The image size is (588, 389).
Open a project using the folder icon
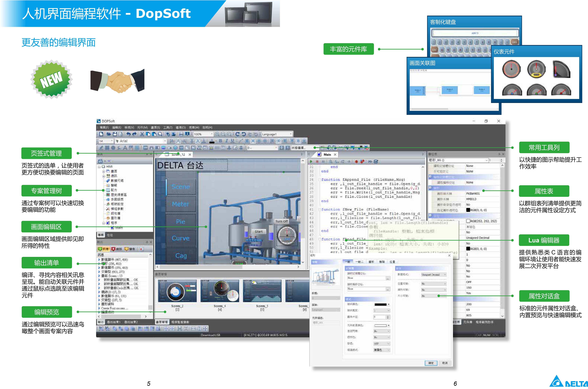pyautogui.click(x=108, y=134)
